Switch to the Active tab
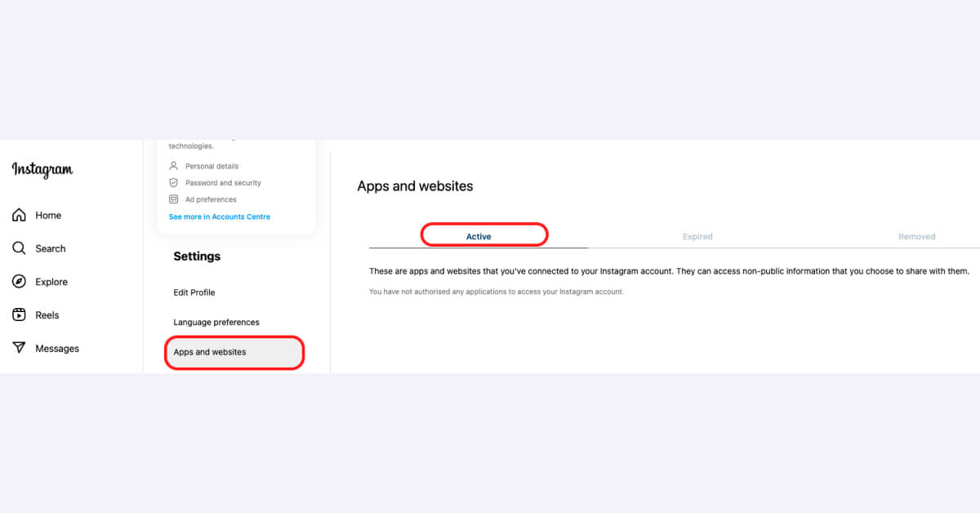This screenshot has height=513, width=980. 479,237
